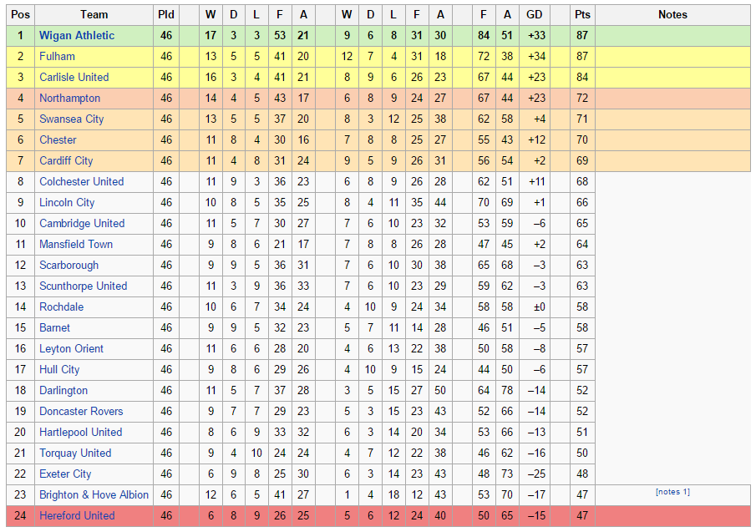Open the Wigan Athletic team link
The height and width of the screenshot is (532, 756).
(77, 36)
